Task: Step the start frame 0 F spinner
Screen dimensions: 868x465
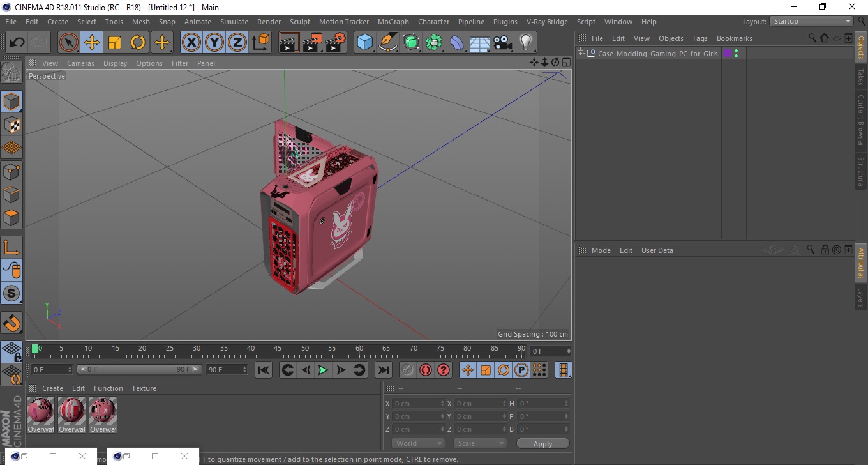Action: (70, 369)
